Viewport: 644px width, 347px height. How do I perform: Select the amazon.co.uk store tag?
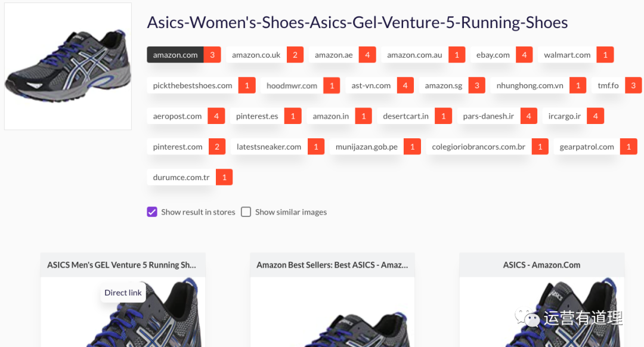(256, 55)
